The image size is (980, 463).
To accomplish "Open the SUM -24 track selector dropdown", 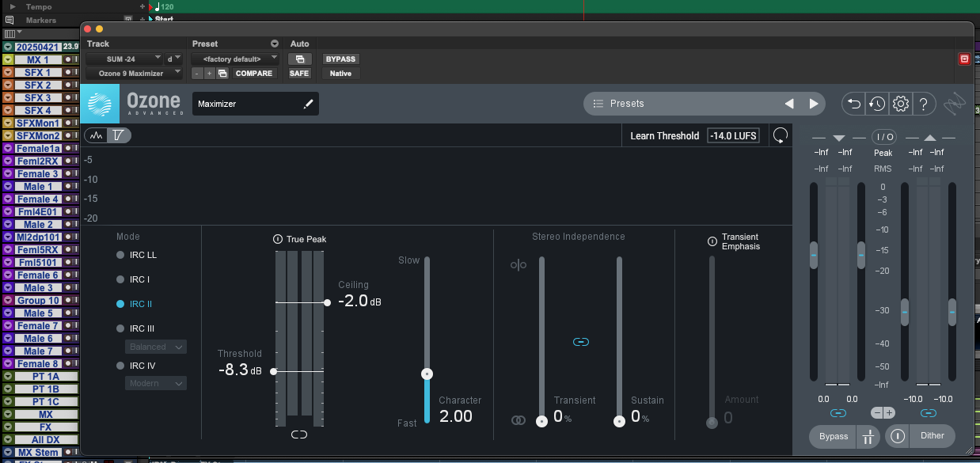I will [x=124, y=59].
